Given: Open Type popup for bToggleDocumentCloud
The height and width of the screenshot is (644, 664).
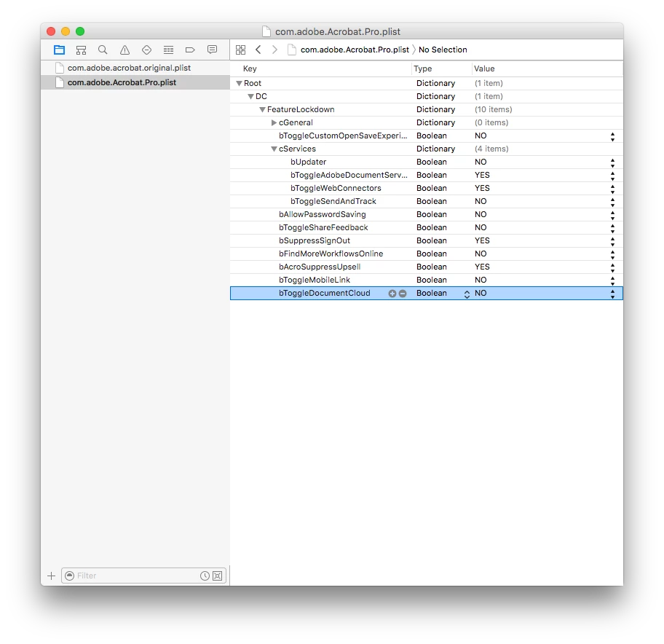Looking at the screenshot, I should pyautogui.click(x=467, y=294).
